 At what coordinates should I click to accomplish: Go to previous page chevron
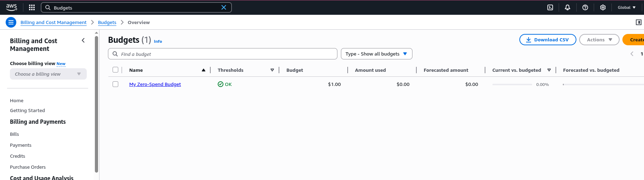tap(632, 54)
